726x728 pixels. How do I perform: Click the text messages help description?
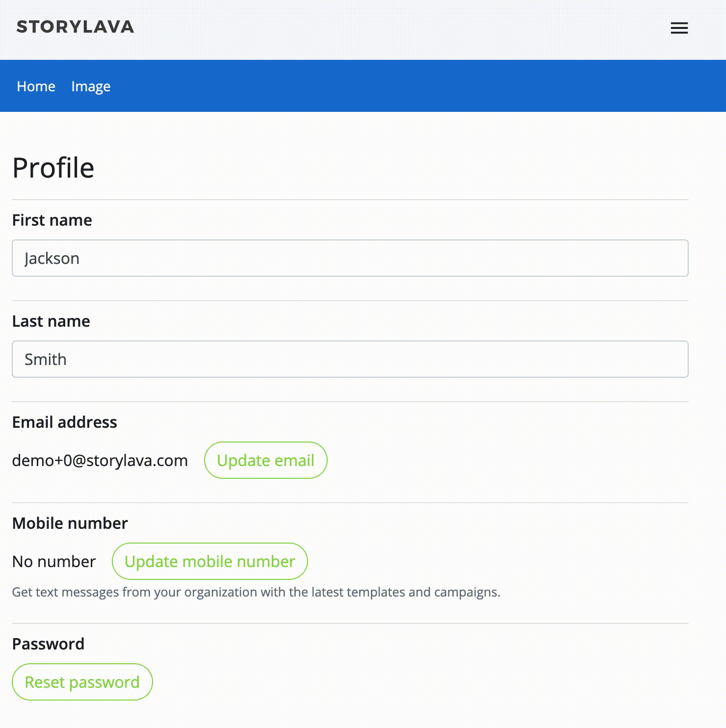256,592
